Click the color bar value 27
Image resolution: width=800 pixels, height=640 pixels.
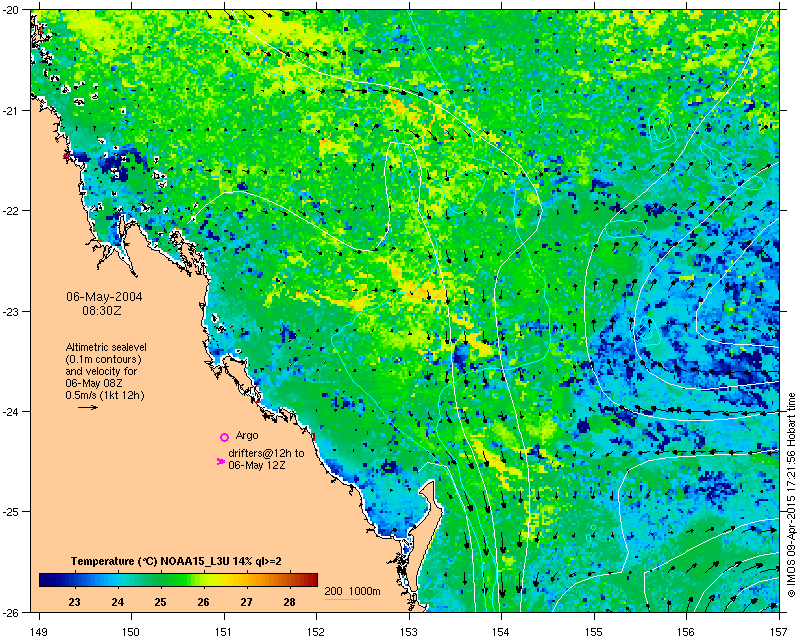[x=246, y=602]
